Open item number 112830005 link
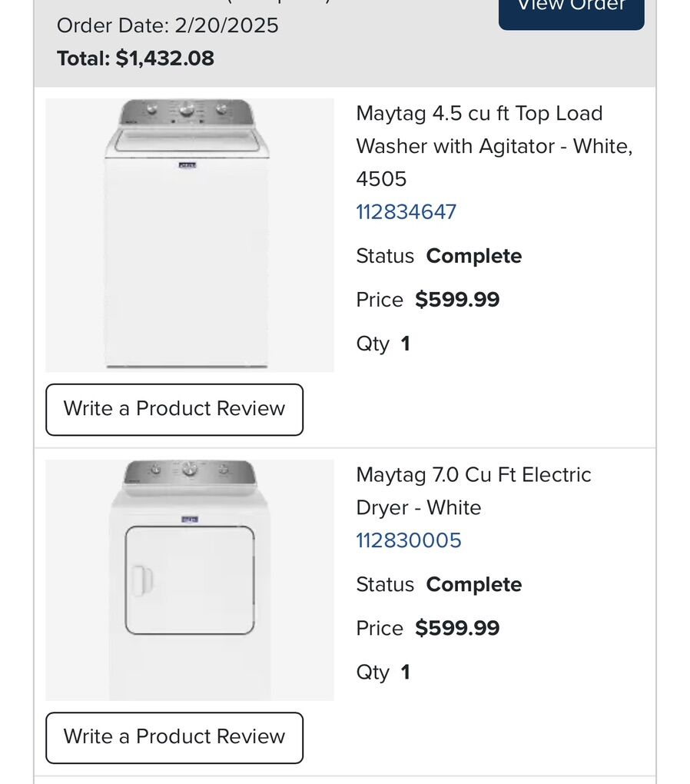Image resolution: width=690 pixels, height=784 pixels. click(x=408, y=540)
